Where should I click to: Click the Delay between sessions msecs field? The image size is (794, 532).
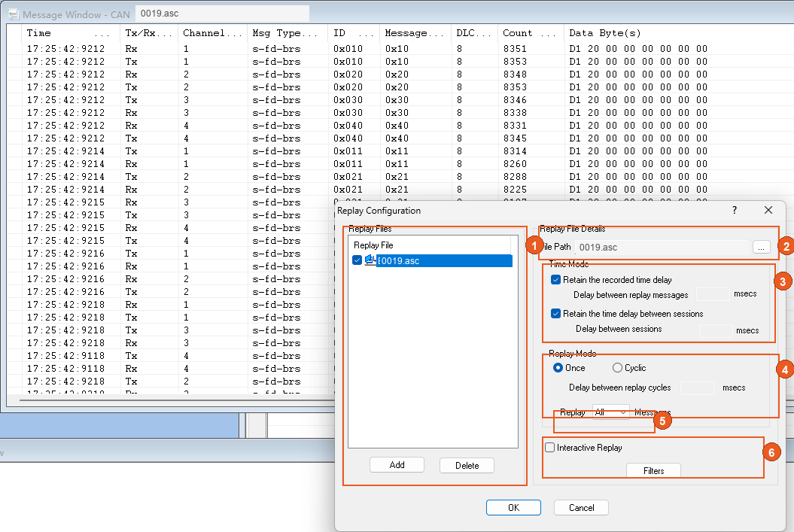716,331
